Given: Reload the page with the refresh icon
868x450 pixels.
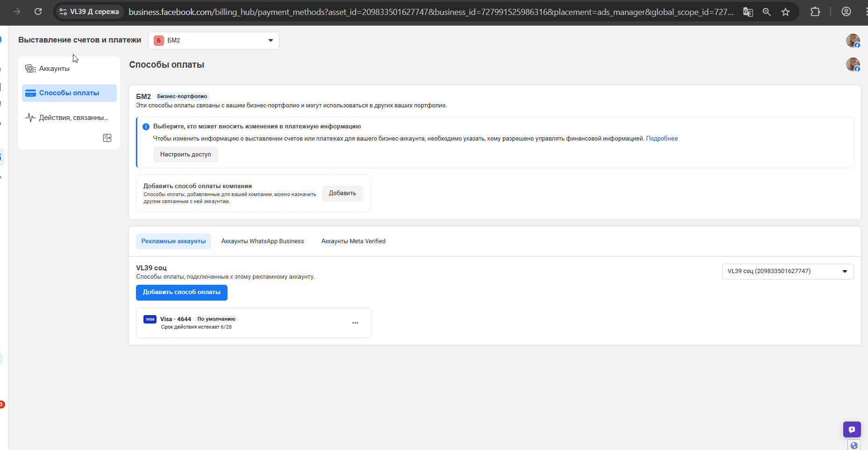Looking at the screenshot, I should tap(38, 12).
